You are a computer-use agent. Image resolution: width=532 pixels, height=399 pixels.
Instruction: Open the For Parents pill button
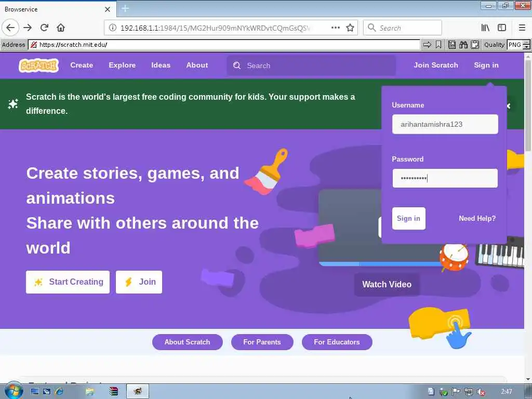[x=262, y=342]
